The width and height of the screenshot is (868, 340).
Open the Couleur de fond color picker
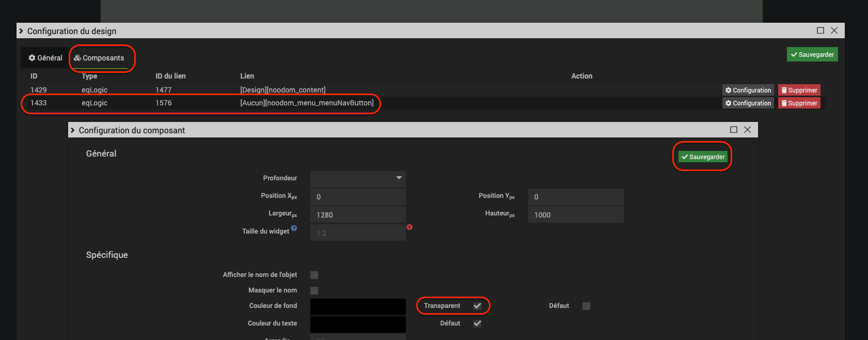coord(358,306)
